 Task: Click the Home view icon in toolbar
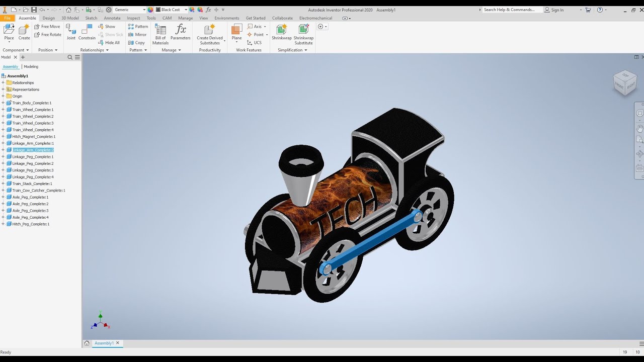coord(68,10)
